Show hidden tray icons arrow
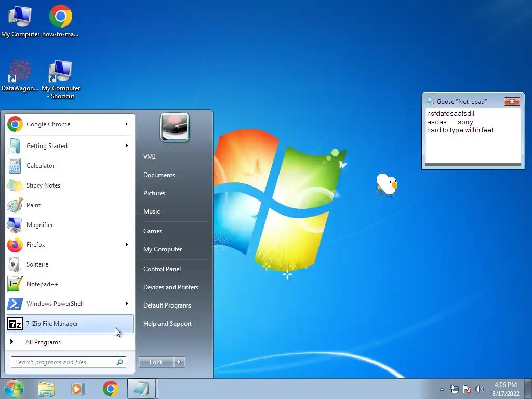 [442, 389]
